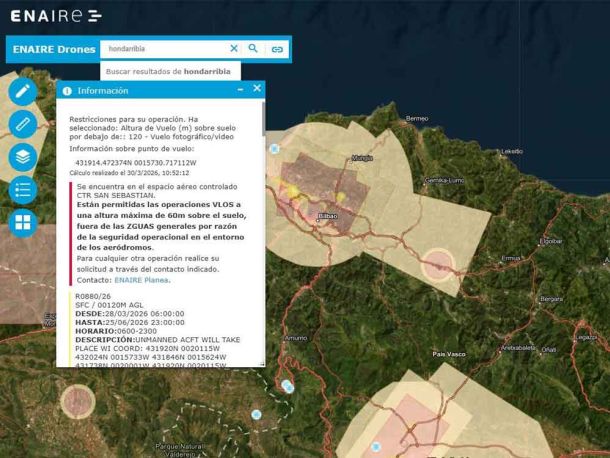
Task: Select 'Buscar resultados de hondarribia' suggestion
Action: pos(168,72)
